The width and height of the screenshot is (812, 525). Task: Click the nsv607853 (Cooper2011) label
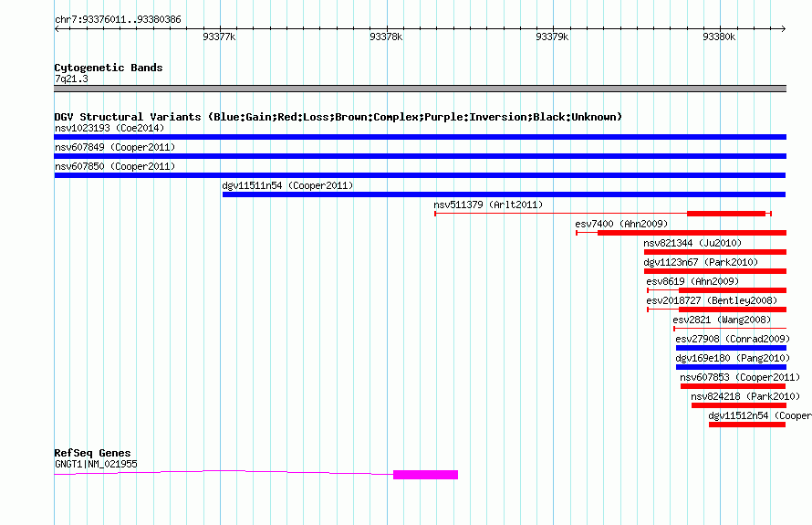[740, 377]
